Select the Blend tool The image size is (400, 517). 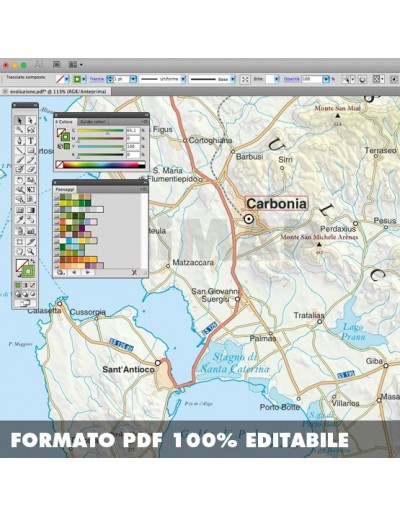[x=31, y=220]
